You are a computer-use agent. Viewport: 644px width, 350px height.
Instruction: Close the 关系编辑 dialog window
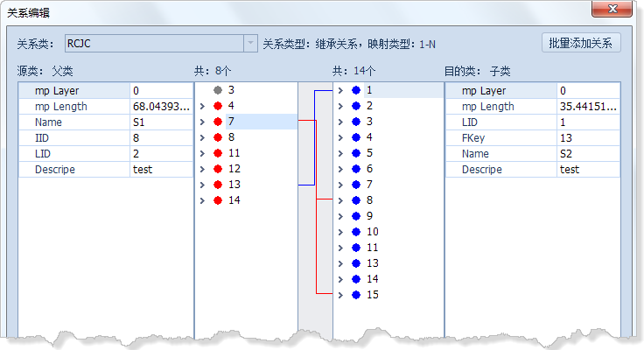tap(613, 10)
